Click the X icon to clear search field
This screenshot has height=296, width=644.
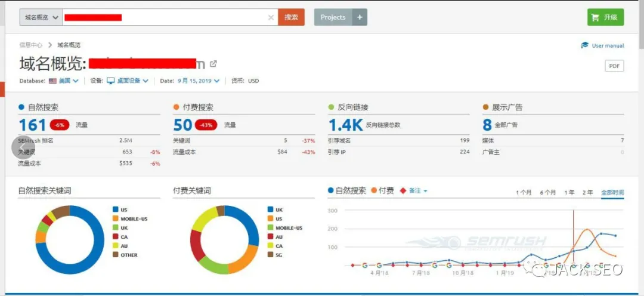[x=271, y=17]
